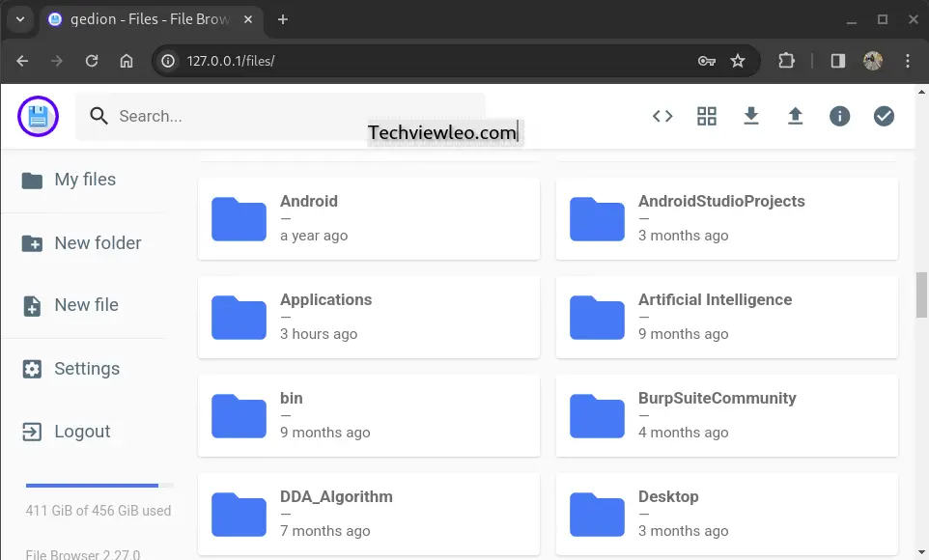Open Chrome's three-dot menu
The image size is (929, 560).
(x=908, y=60)
